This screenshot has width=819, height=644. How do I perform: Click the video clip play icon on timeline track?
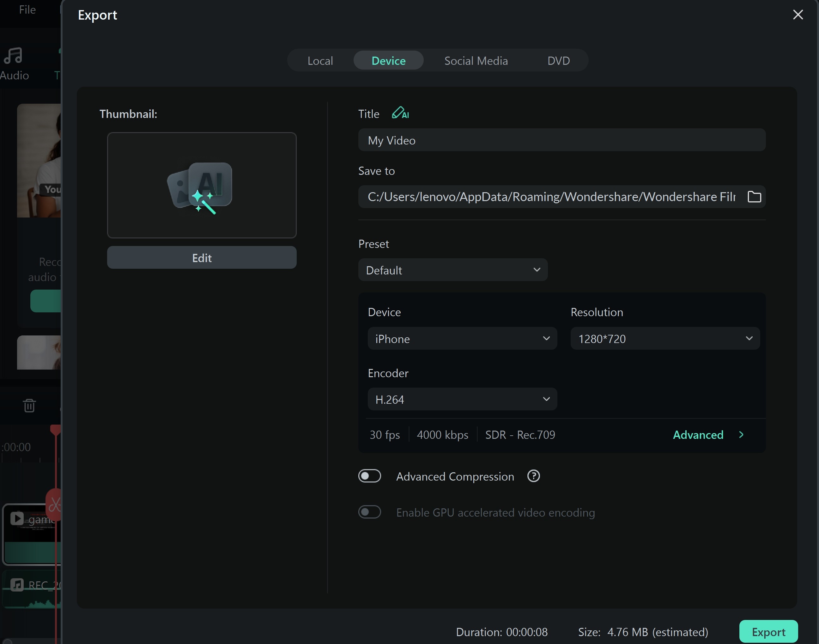point(17,518)
